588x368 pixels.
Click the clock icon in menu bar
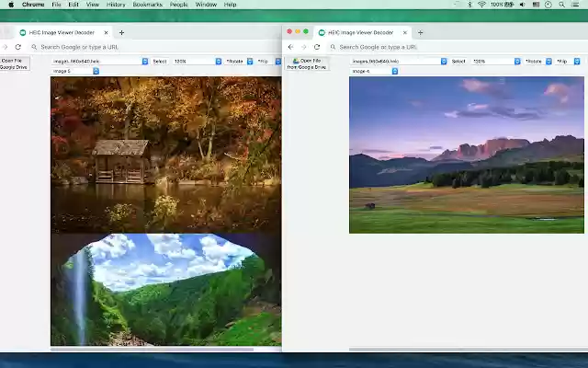pos(548,5)
